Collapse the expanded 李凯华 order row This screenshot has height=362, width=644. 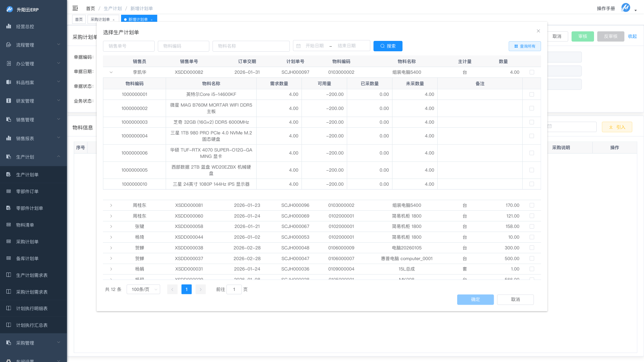click(111, 72)
